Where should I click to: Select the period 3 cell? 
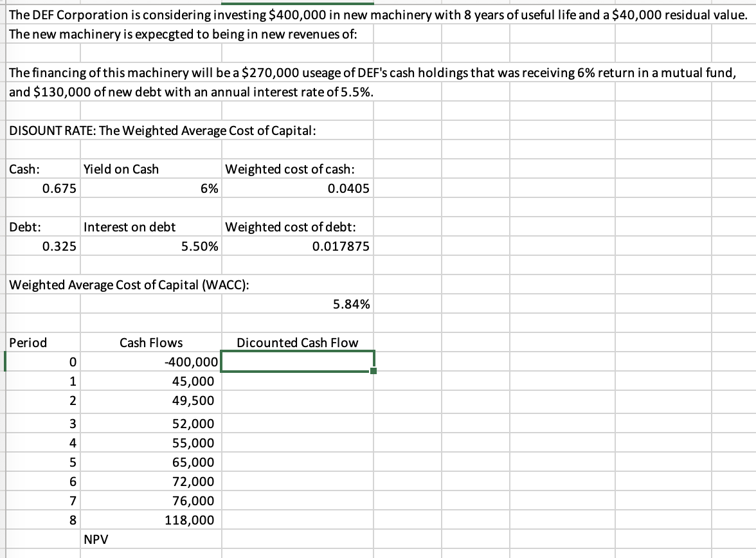coord(43,424)
